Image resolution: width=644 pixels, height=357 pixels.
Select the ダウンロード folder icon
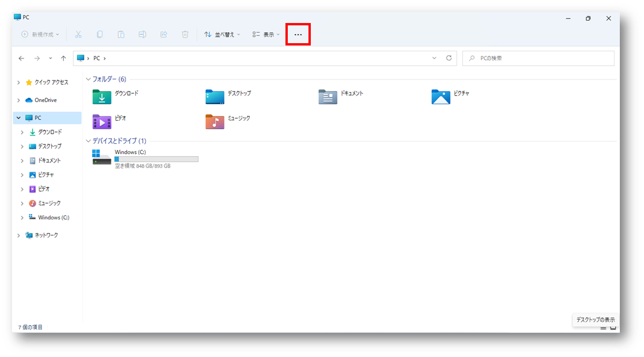tap(102, 97)
